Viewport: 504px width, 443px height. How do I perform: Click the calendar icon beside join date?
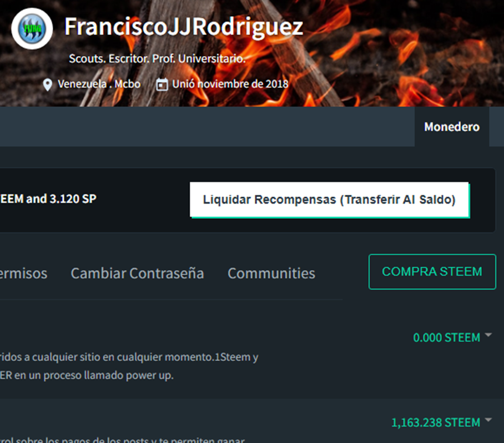click(x=162, y=84)
